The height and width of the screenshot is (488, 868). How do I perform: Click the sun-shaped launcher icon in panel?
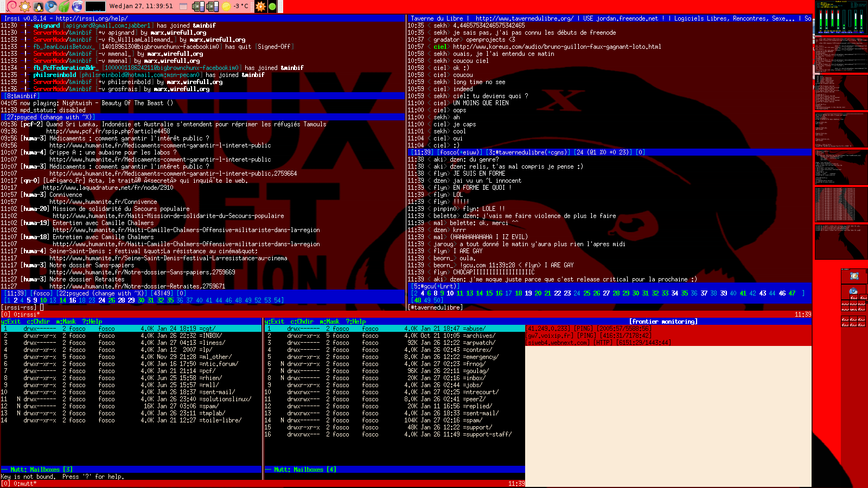pyautogui.click(x=25, y=7)
